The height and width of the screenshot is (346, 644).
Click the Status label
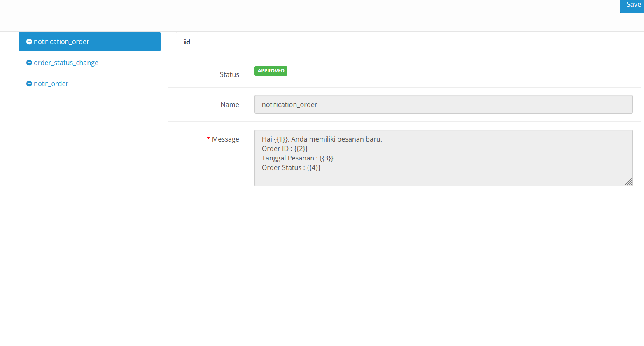229,74
